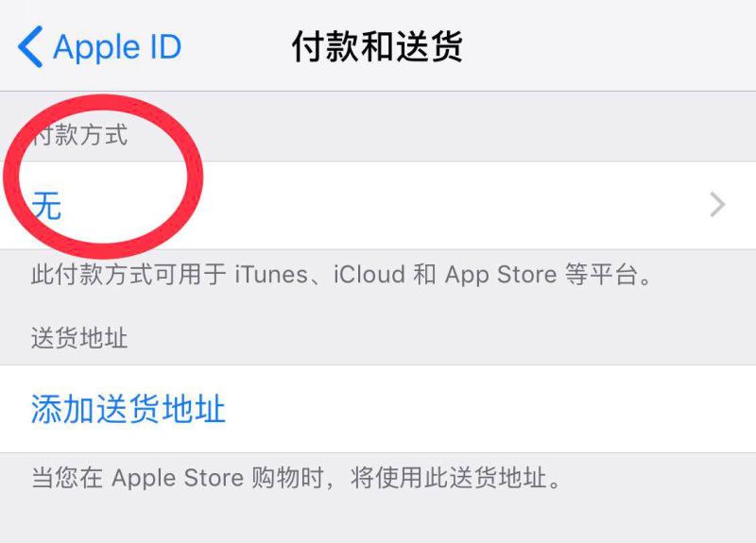Tap the 付款和送货 page title
Screen dimensions: 756x543
pos(377,46)
